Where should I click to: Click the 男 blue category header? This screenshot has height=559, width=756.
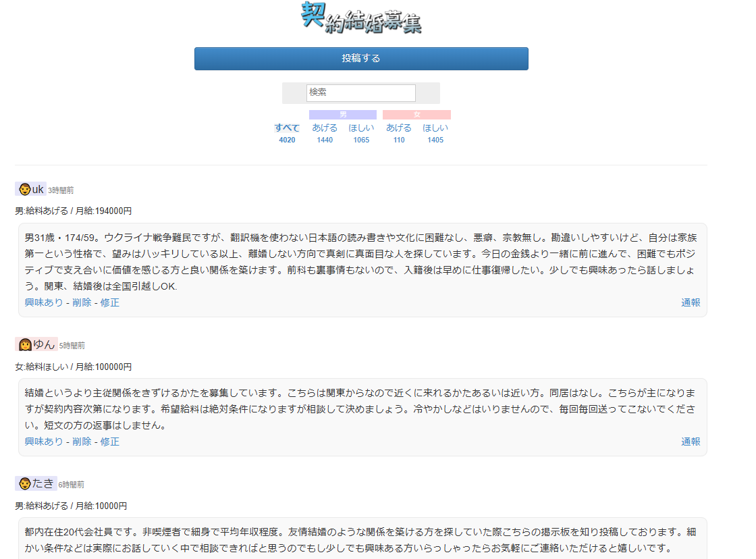(343, 115)
